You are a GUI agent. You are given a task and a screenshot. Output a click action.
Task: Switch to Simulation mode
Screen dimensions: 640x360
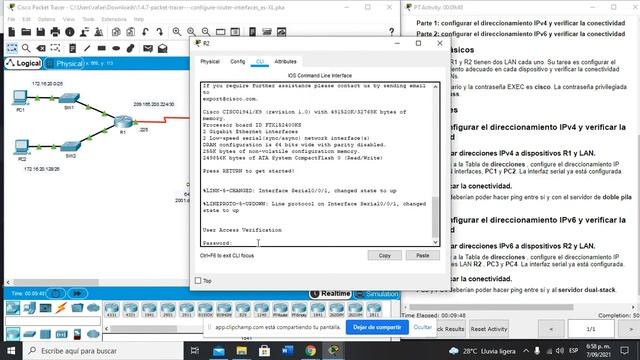click(376, 294)
